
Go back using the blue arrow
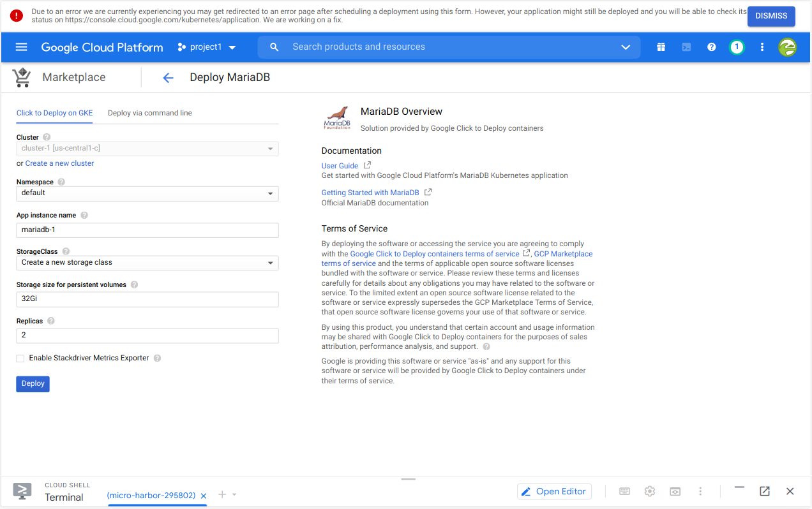168,78
